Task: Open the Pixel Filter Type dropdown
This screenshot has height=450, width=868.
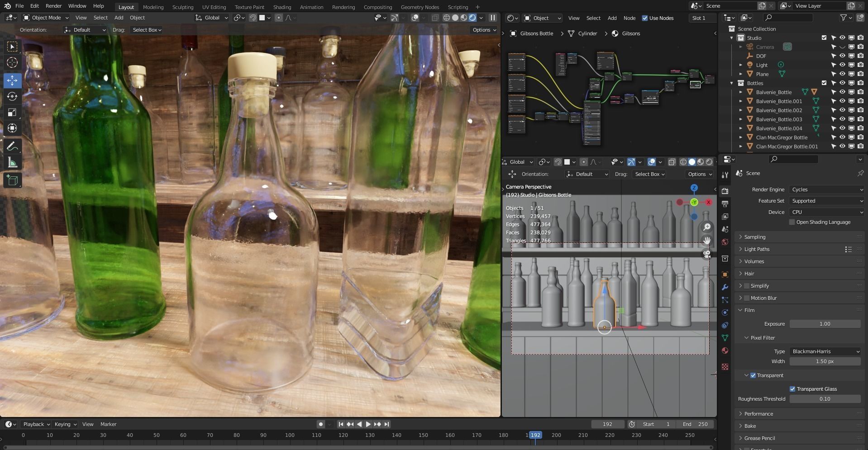Action: pos(825,351)
